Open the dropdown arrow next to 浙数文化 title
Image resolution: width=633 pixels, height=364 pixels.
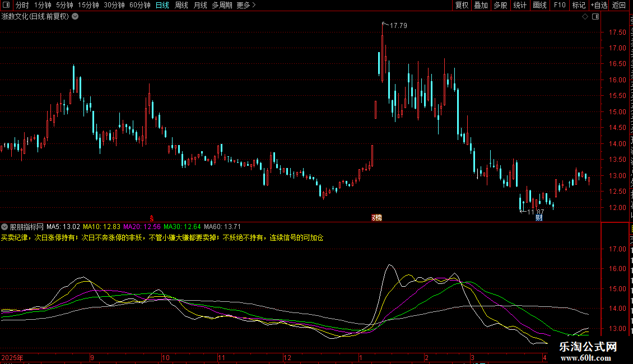point(75,17)
